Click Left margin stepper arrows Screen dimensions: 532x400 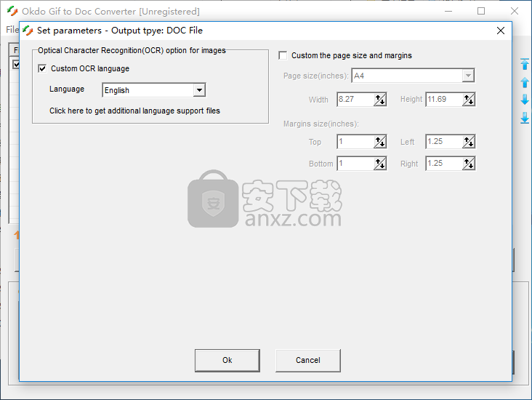point(469,142)
